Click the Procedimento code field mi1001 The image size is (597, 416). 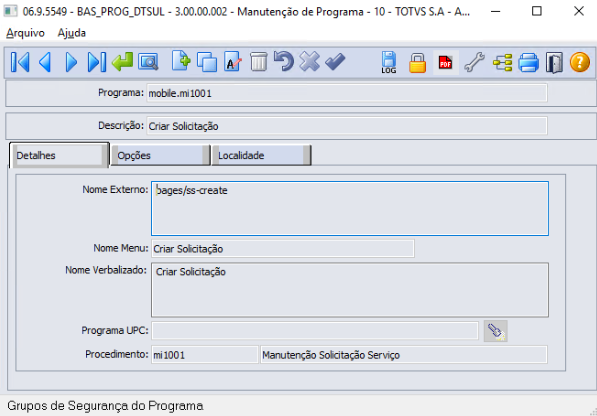pyautogui.click(x=205, y=355)
